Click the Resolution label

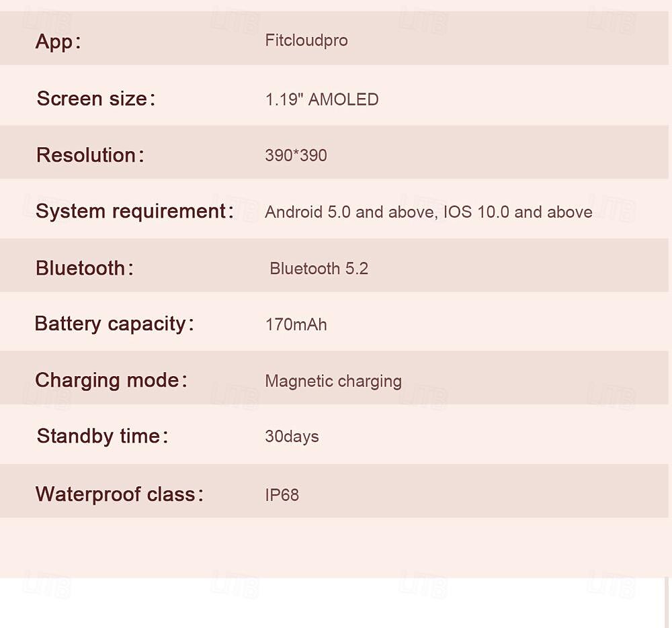coord(90,155)
